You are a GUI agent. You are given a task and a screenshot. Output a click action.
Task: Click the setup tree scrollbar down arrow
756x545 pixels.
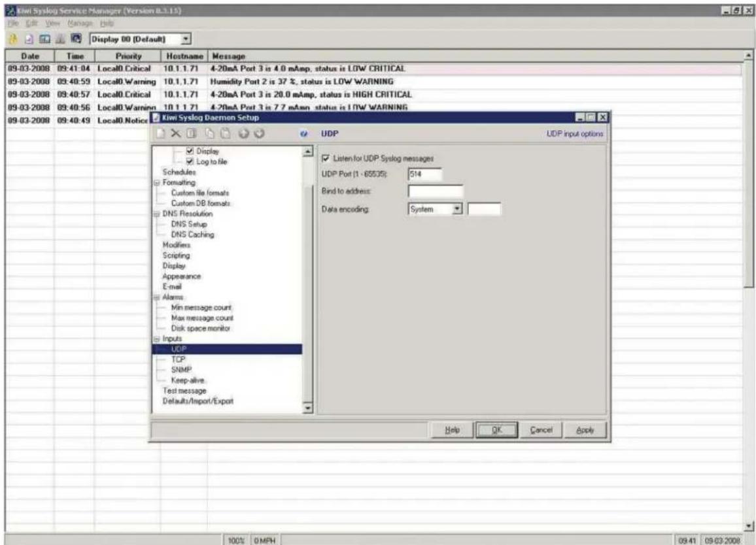(307, 408)
